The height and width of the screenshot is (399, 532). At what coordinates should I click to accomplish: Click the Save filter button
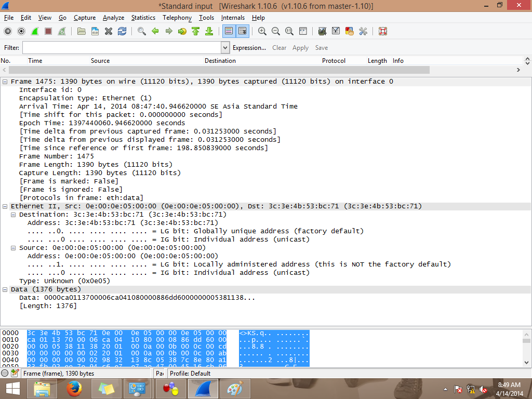(x=321, y=48)
